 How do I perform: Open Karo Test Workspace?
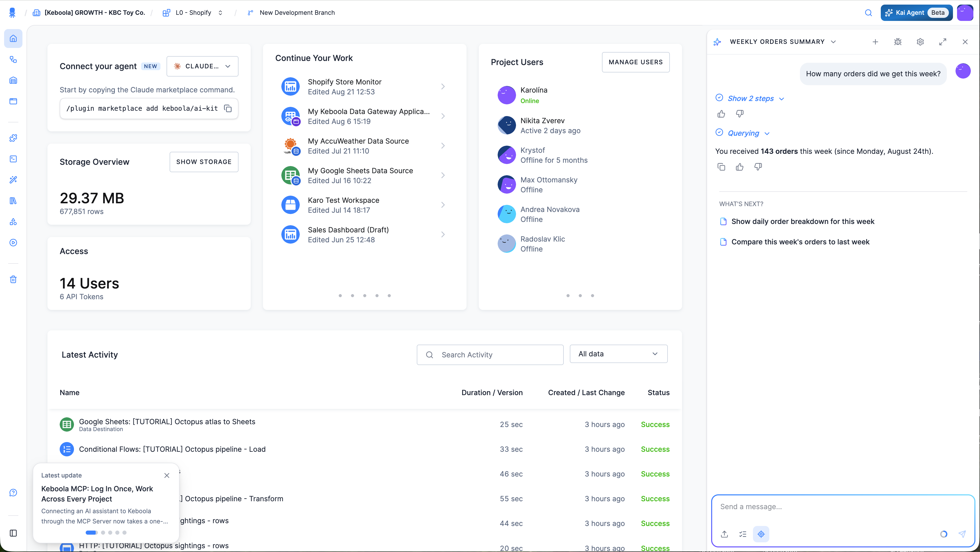click(364, 205)
